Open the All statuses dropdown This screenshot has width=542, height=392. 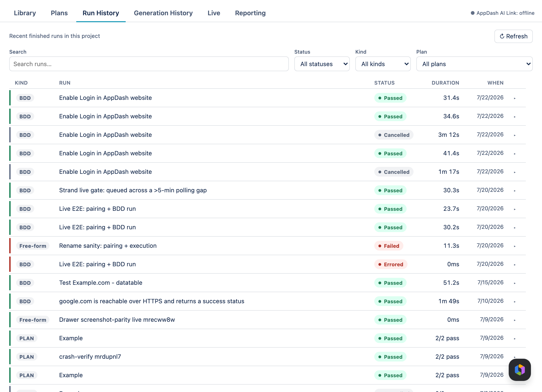pyautogui.click(x=322, y=64)
